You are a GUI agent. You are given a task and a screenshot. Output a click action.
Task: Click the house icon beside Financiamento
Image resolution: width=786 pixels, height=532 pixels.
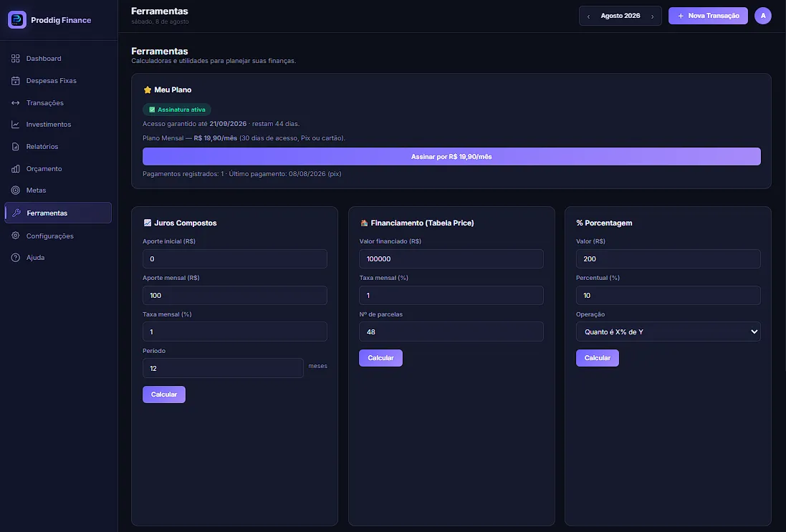pos(364,223)
